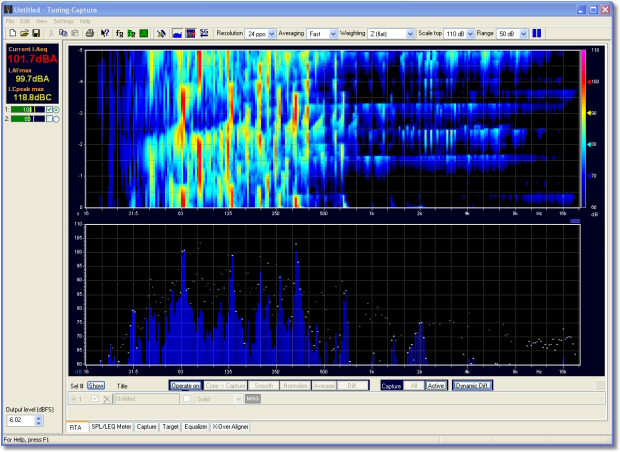Select the capture row 1 radio button
This screenshot has width=620, height=452.
pyautogui.click(x=73, y=399)
